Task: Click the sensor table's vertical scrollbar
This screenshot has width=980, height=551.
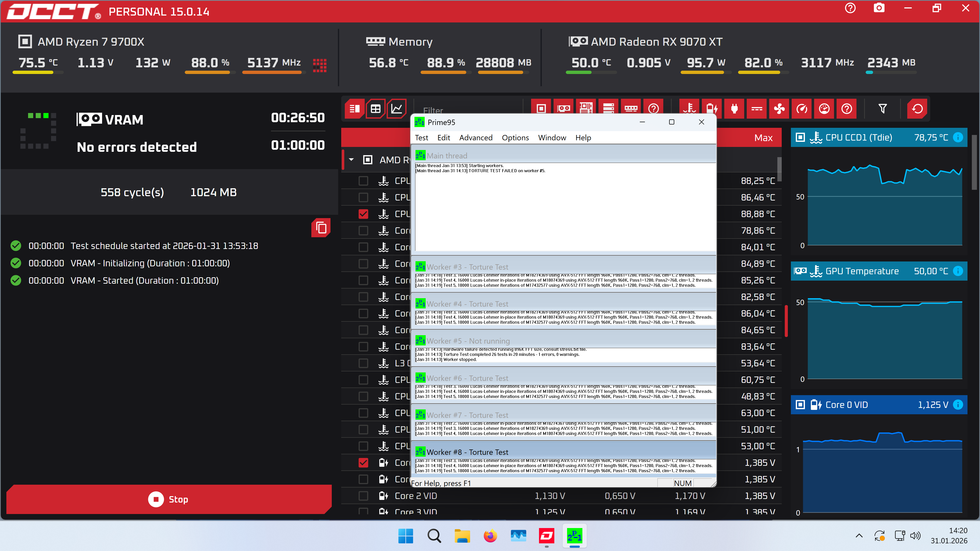Action: click(x=779, y=169)
